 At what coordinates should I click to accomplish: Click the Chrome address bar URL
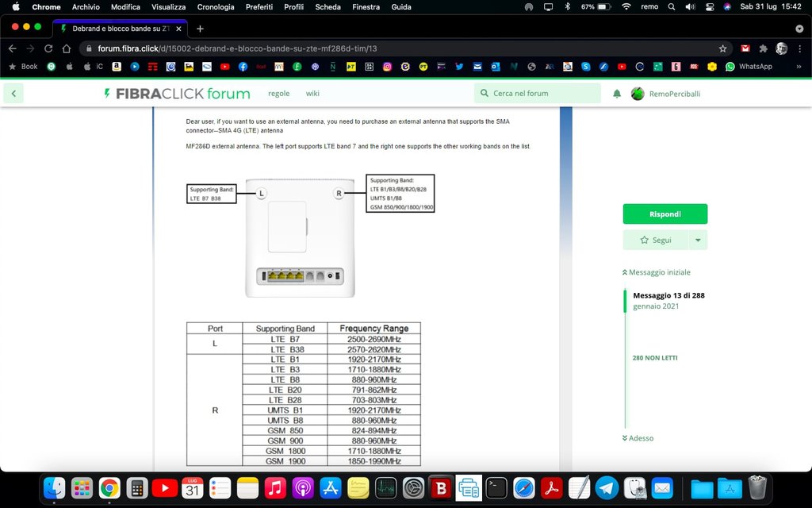[x=237, y=48]
